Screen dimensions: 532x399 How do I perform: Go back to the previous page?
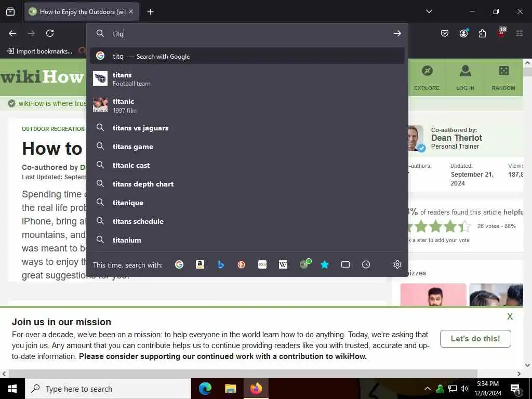click(x=12, y=33)
